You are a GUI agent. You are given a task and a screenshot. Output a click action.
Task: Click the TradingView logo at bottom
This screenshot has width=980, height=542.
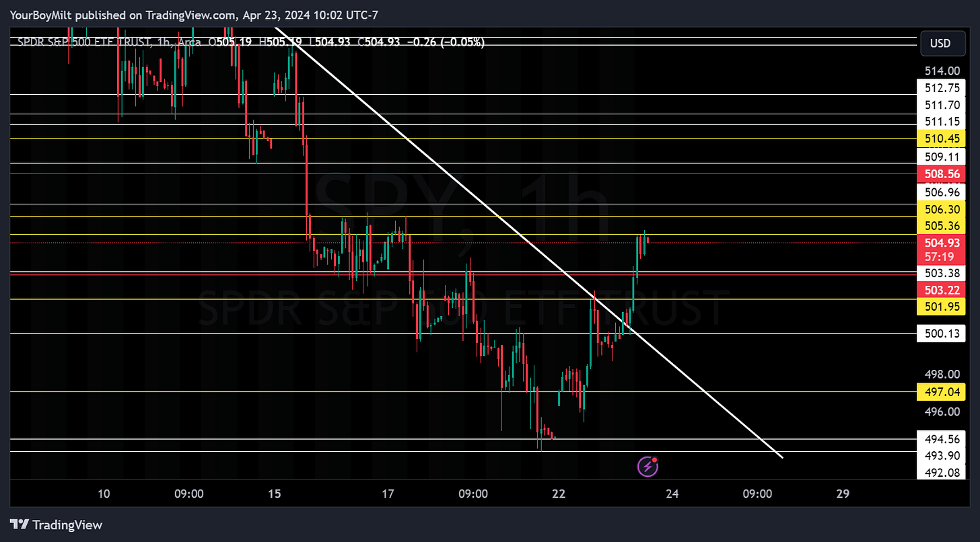[x=56, y=525]
